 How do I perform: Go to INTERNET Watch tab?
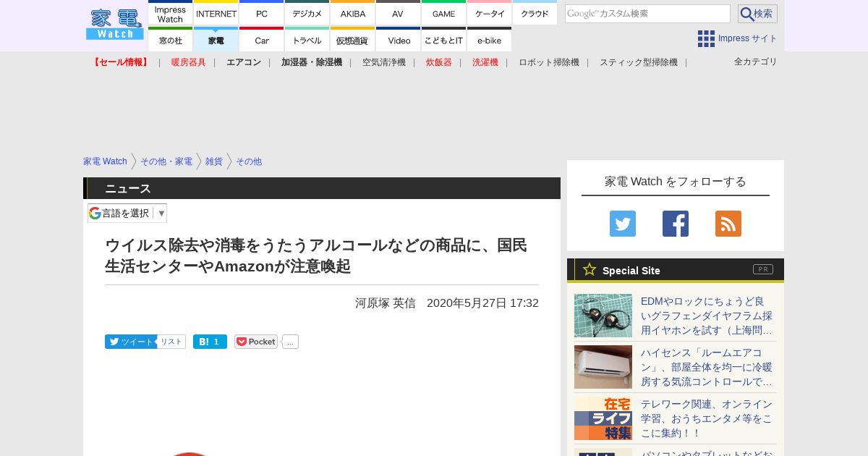(216, 14)
